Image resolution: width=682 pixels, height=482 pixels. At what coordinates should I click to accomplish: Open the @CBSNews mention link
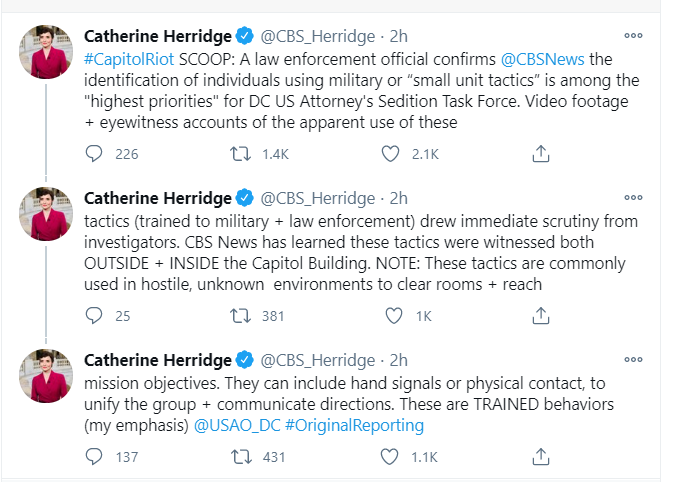(542, 59)
